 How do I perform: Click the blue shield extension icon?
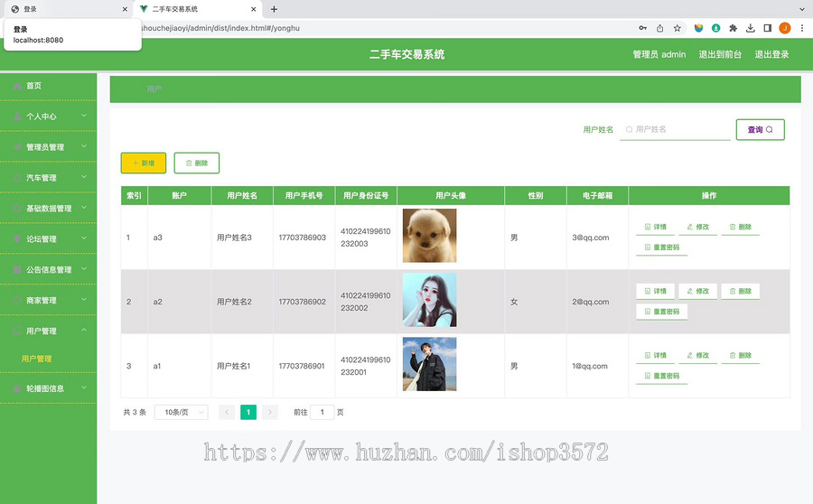point(699,28)
